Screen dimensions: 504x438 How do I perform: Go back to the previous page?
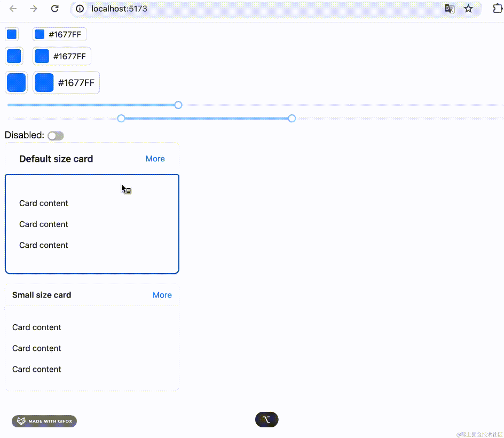click(13, 9)
